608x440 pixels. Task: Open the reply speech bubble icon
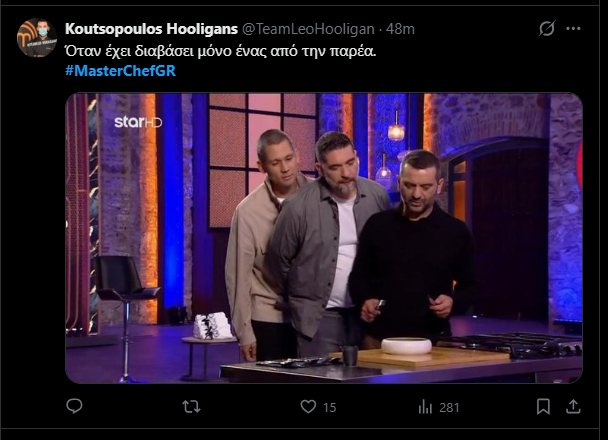(x=74, y=406)
